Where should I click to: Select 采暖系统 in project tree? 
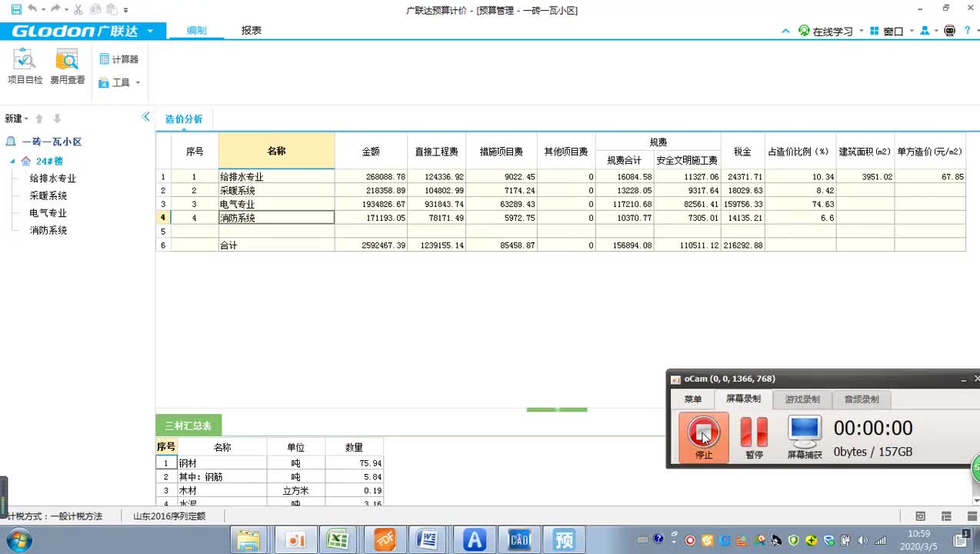48,196
